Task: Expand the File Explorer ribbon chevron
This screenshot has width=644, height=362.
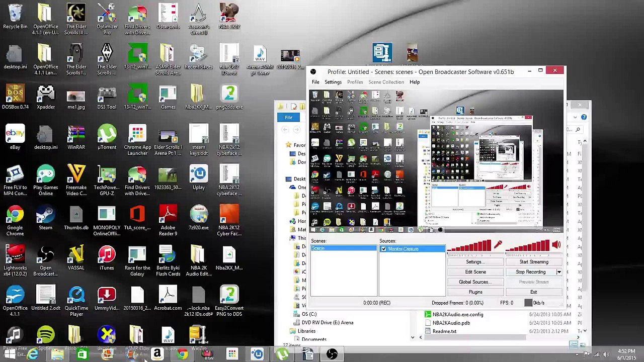Action: [x=575, y=117]
